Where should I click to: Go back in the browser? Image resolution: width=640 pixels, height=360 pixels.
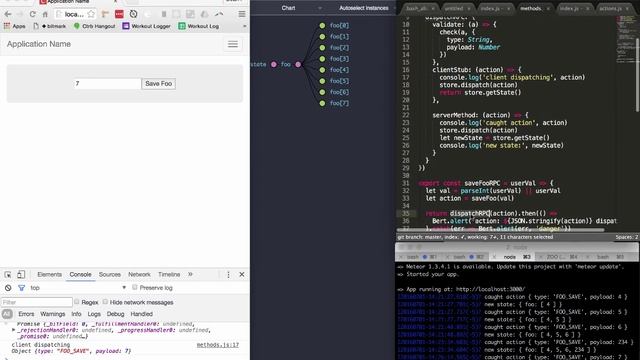coord(8,14)
